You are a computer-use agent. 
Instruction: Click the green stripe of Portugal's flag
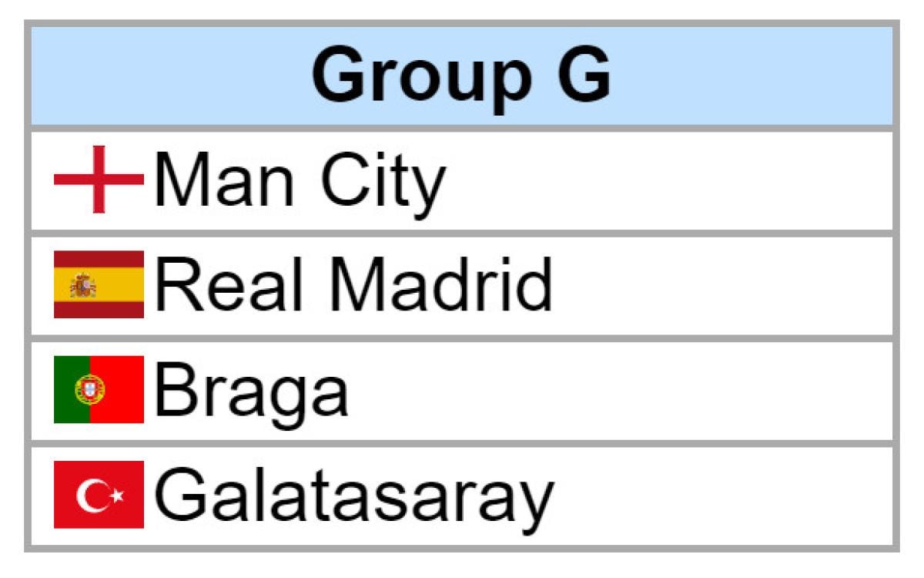(x=68, y=389)
